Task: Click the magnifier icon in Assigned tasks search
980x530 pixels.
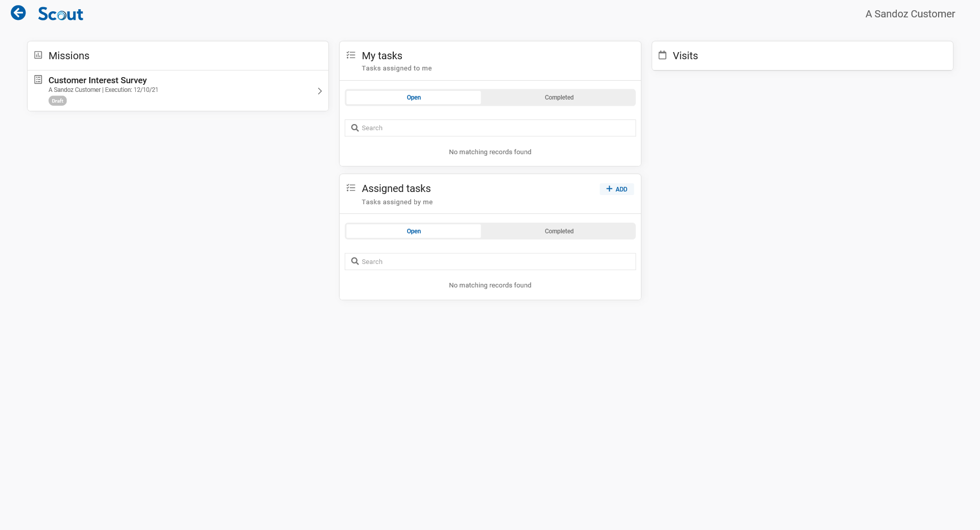Action: point(355,261)
